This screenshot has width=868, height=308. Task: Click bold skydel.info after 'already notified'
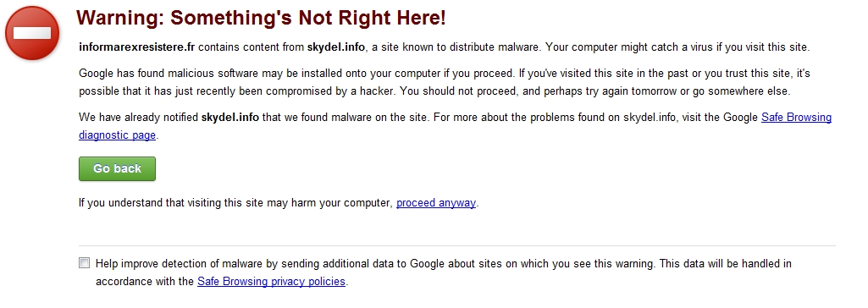tap(229, 118)
